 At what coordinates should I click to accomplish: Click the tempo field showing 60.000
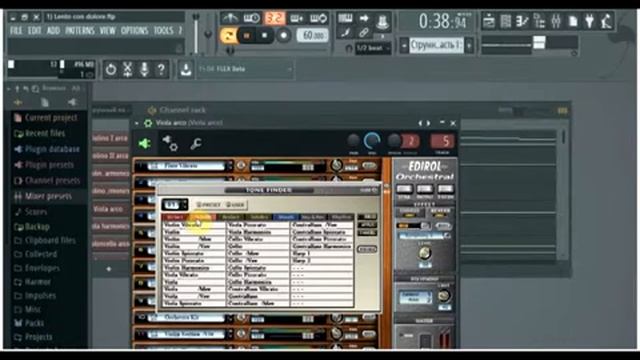point(312,36)
